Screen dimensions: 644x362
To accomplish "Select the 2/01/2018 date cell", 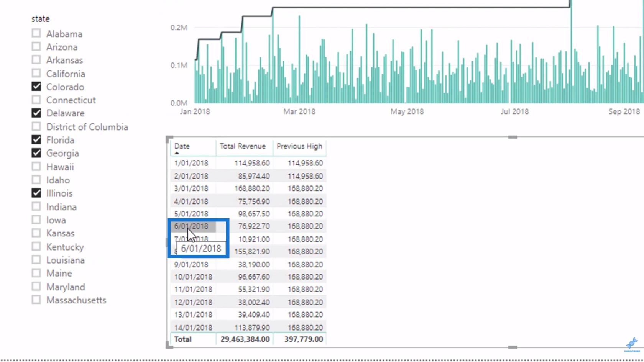I will click(191, 176).
